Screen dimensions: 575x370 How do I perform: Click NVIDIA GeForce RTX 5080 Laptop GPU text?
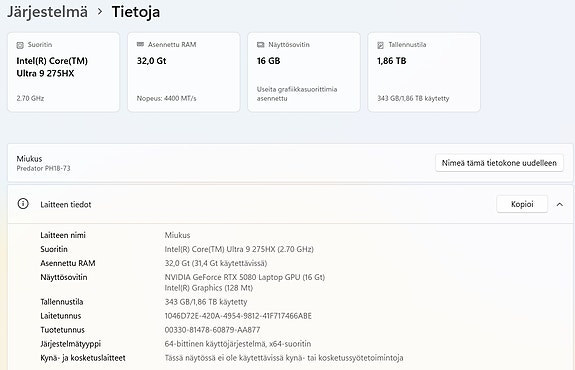click(x=245, y=277)
